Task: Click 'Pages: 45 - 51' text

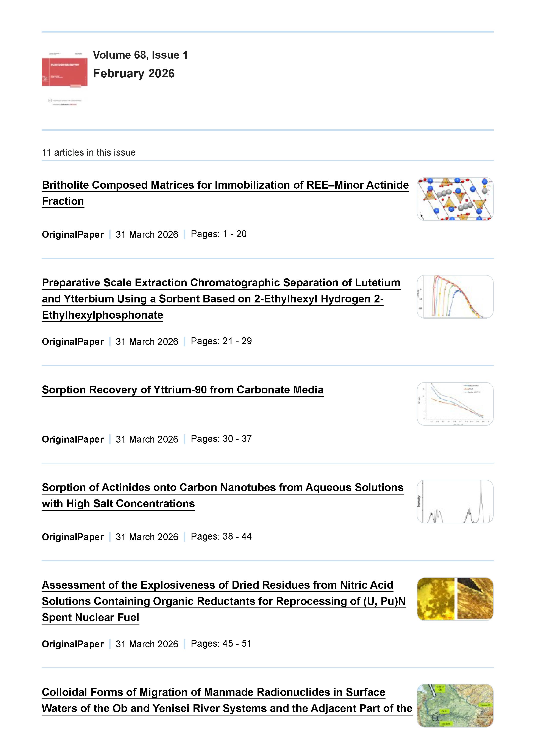Action: pyautogui.click(x=221, y=644)
